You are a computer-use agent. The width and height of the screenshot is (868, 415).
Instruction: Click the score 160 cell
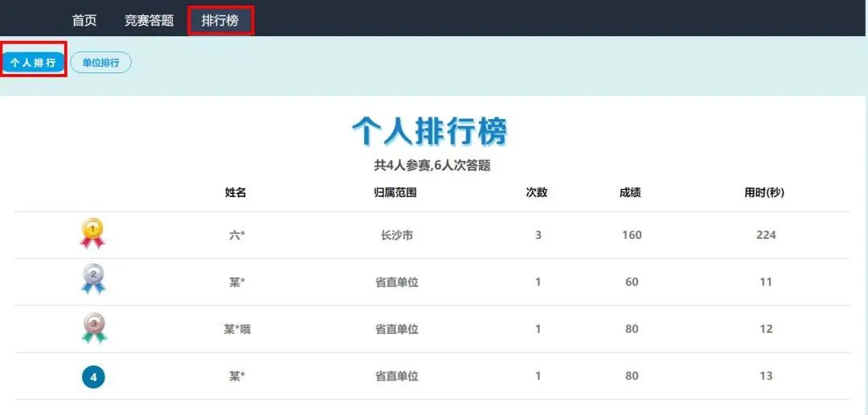(x=632, y=235)
